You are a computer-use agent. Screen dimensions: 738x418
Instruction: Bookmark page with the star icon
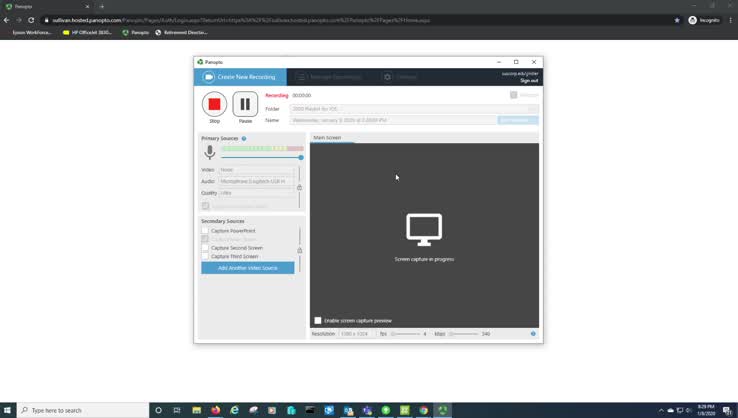677,20
